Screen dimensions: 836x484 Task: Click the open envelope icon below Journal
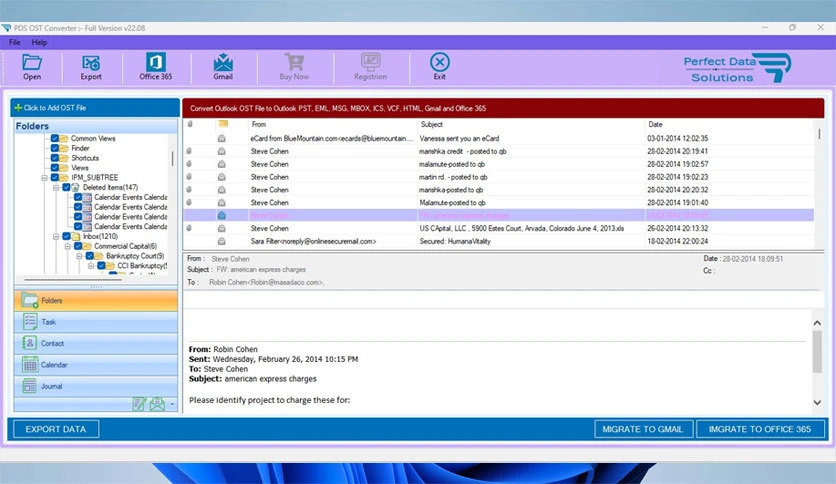(x=157, y=404)
